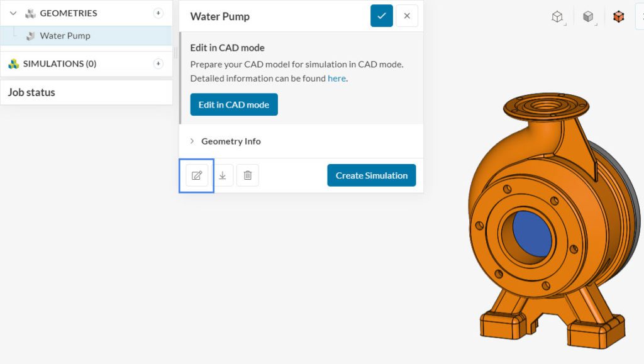The image size is (644, 364).
Task: Open the SIMULATIONS (0) section
Action: (53, 63)
